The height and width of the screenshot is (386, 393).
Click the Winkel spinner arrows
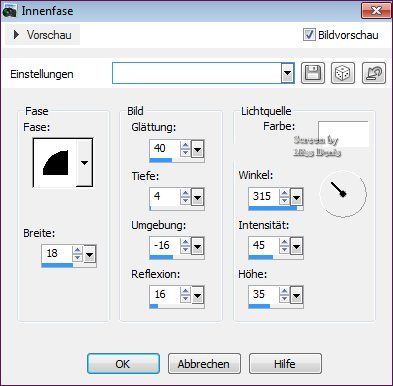(x=284, y=197)
